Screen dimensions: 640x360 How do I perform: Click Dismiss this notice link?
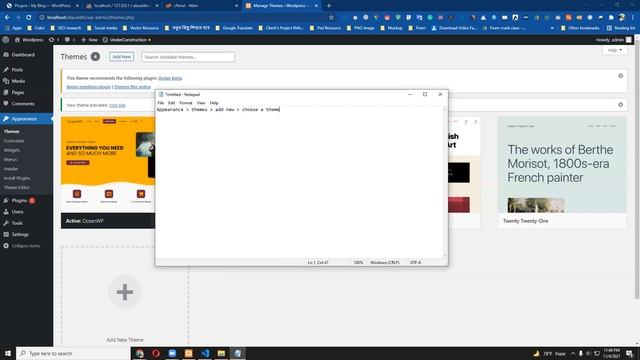click(132, 87)
